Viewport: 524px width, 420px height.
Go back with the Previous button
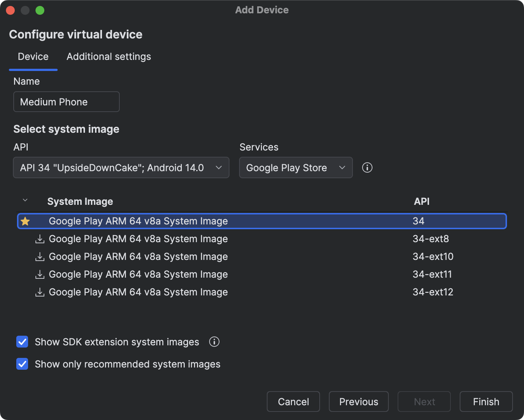(358, 402)
